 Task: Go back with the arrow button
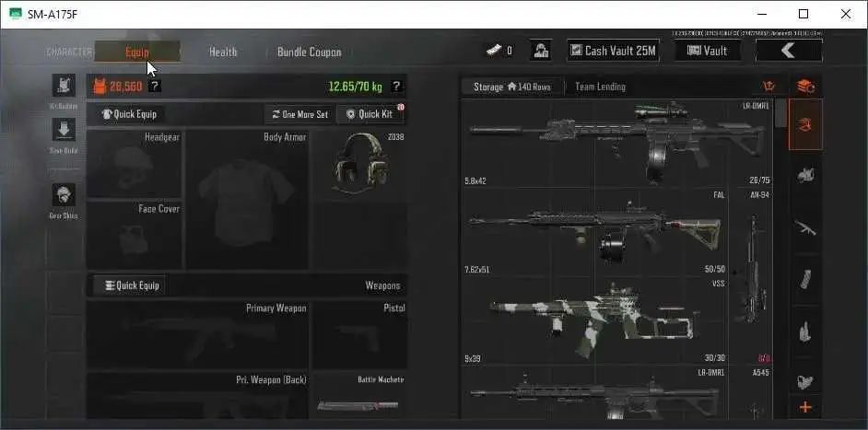(789, 51)
